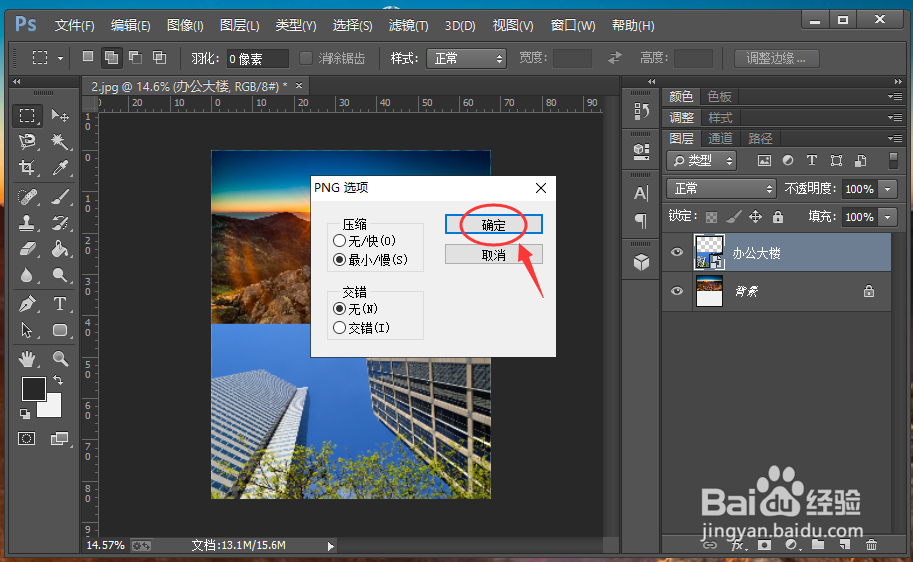Hide the 办公大楼 layer
913x562 pixels.
click(677, 252)
